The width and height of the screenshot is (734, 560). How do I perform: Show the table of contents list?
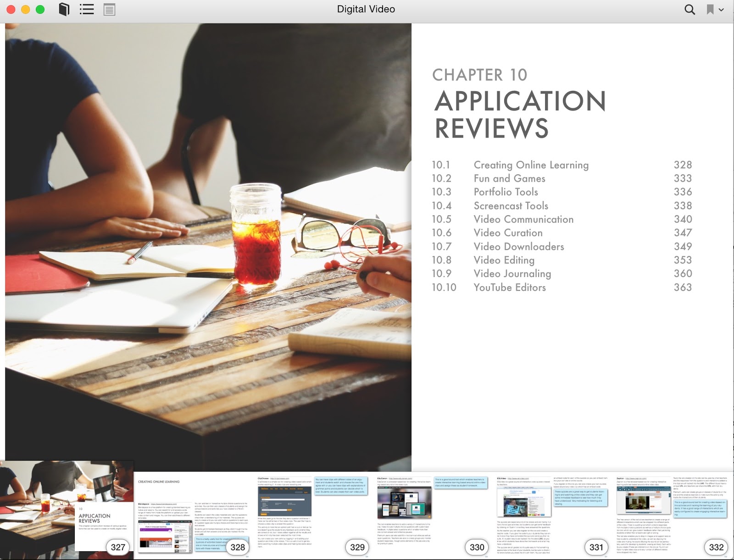pyautogui.click(x=87, y=9)
